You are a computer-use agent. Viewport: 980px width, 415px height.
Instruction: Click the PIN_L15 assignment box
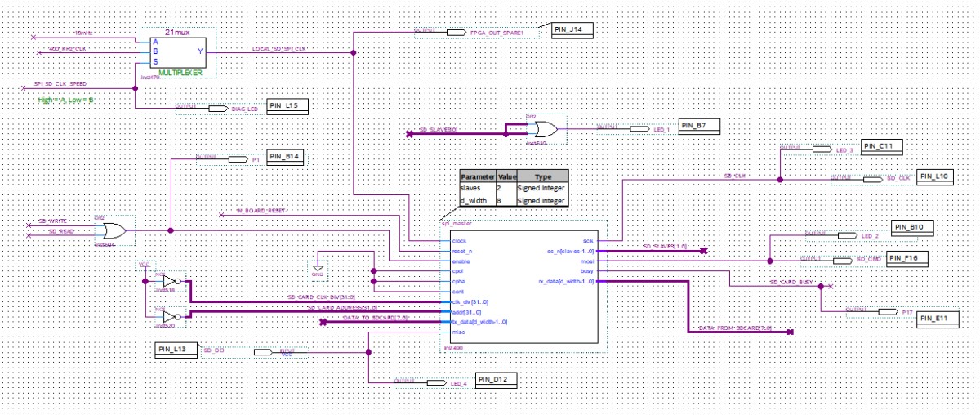[287, 105]
